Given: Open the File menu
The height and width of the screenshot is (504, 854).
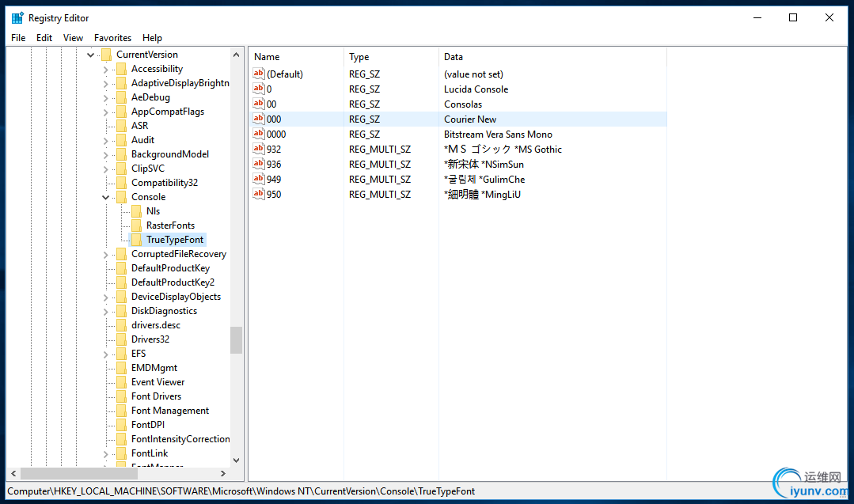Looking at the screenshot, I should (x=18, y=37).
